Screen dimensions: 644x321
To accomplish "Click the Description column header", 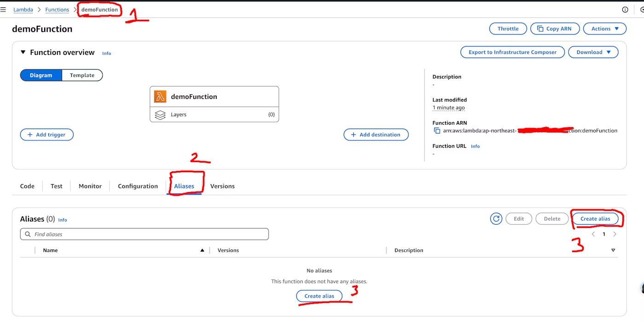I will [x=408, y=251].
